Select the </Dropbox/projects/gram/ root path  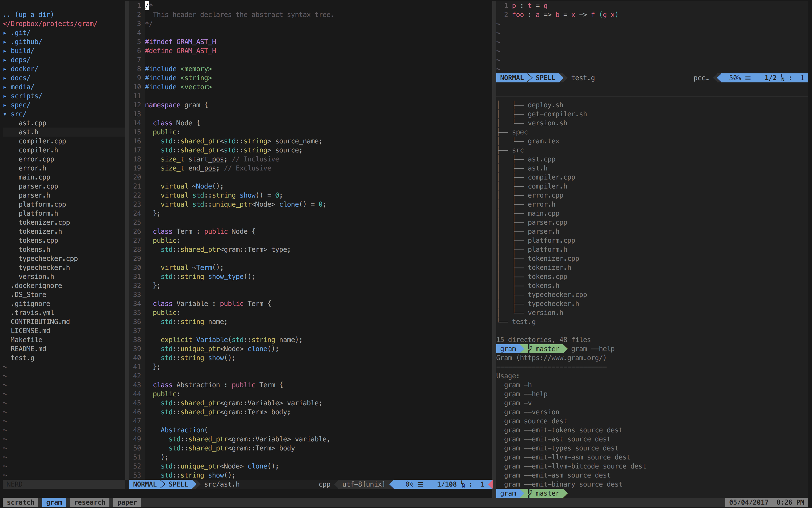(50, 24)
